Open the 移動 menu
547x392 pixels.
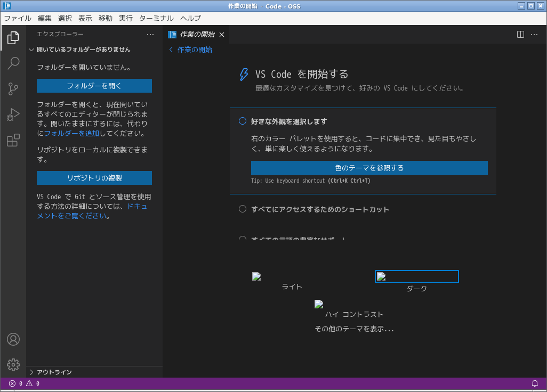tap(106, 18)
